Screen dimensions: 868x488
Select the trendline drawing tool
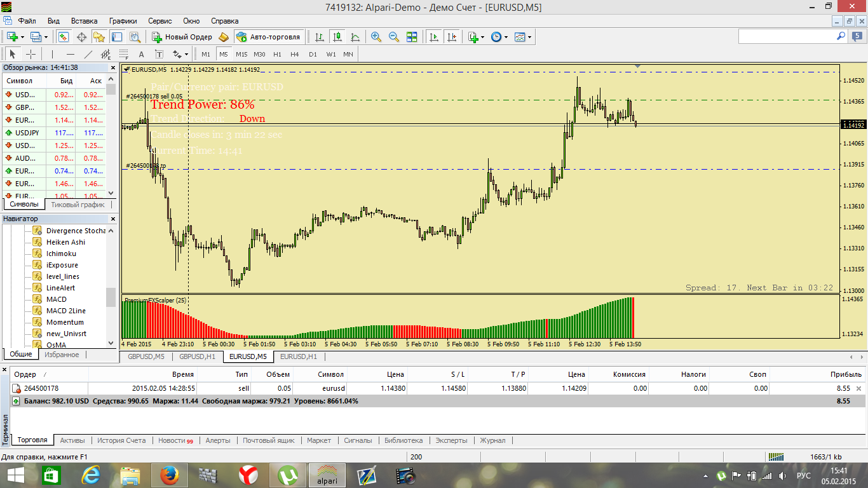(x=88, y=54)
